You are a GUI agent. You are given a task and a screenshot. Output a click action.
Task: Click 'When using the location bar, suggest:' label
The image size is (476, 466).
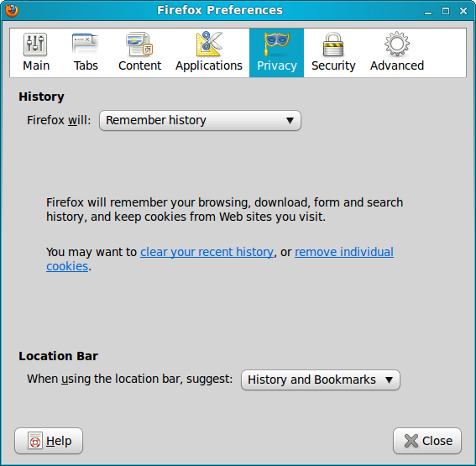(129, 380)
